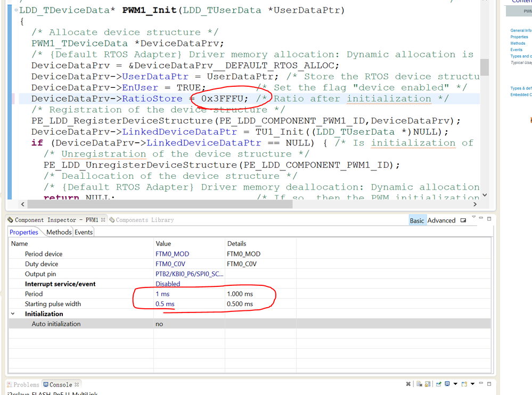The width and height of the screenshot is (532, 395).
Task: Toggle the console Scroll Lock icon
Action: (x=428, y=384)
